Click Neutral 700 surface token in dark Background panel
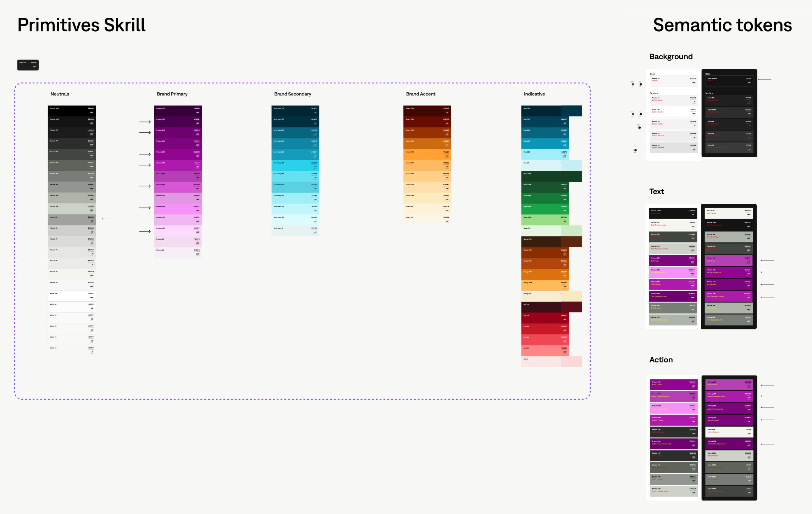 729,112
